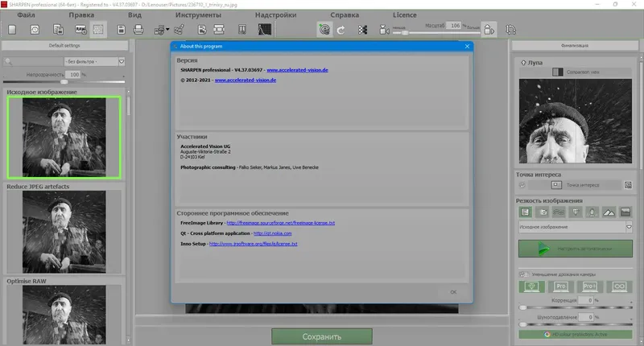This screenshot has width=644, height=346.
Task: Click the save (floppy disk) toolbar icon
Action: point(122,30)
